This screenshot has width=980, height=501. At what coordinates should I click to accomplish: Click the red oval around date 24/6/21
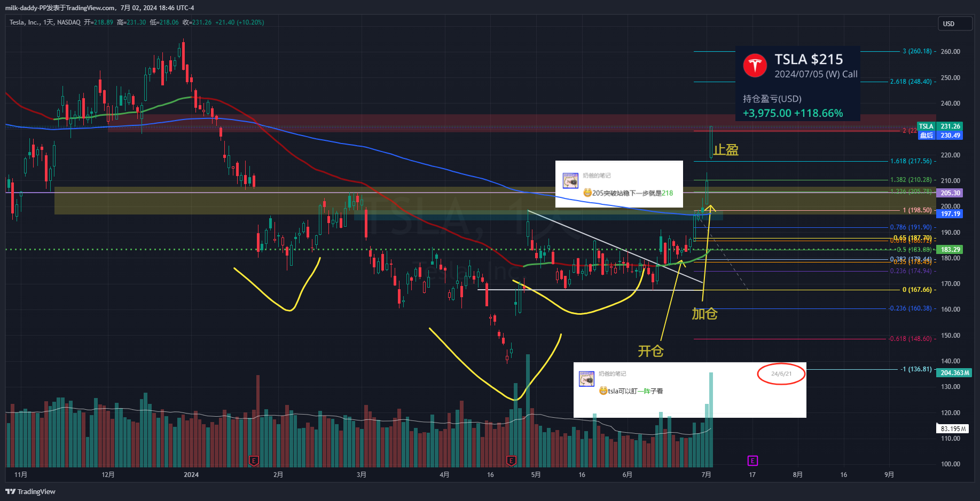(781, 374)
